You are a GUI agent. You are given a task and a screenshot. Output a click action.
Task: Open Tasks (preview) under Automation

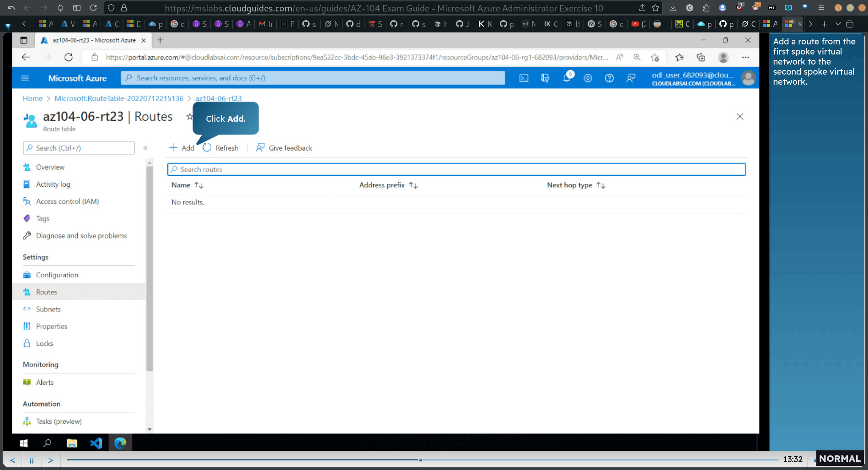click(x=59, y=421)
